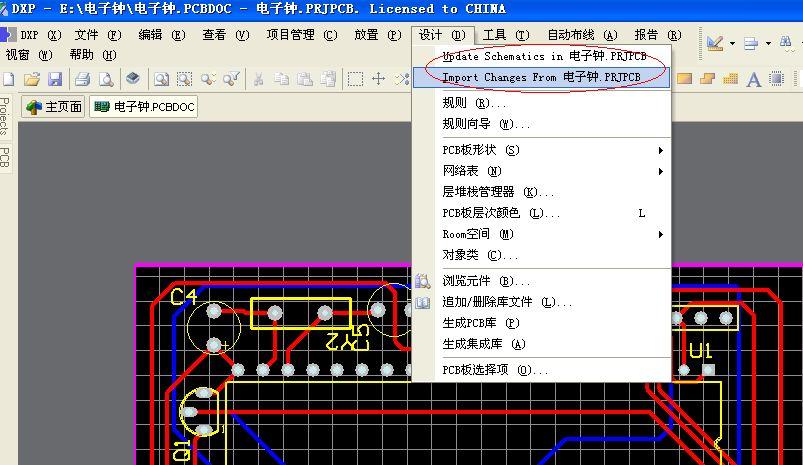Click the filter zoom icon with the funnel
This screenshot has width=803, height=465.
pos(231,79)
